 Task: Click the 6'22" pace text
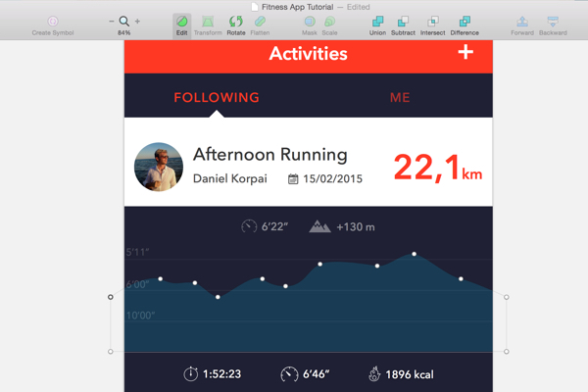(x=274, y=226)
